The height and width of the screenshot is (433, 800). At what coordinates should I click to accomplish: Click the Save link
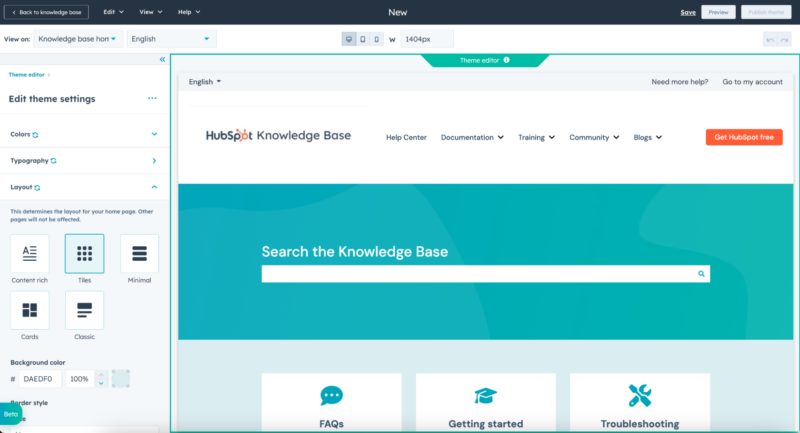click(688, 12)
